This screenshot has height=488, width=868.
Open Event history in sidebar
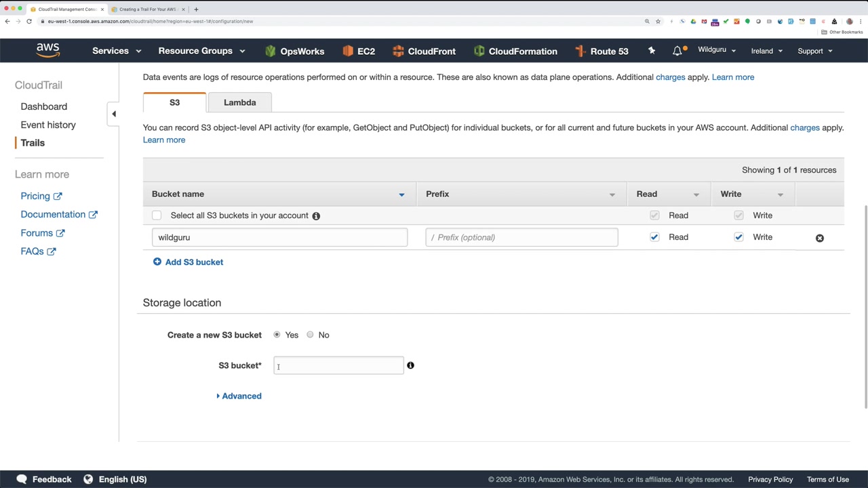click(x=48, y=125)
